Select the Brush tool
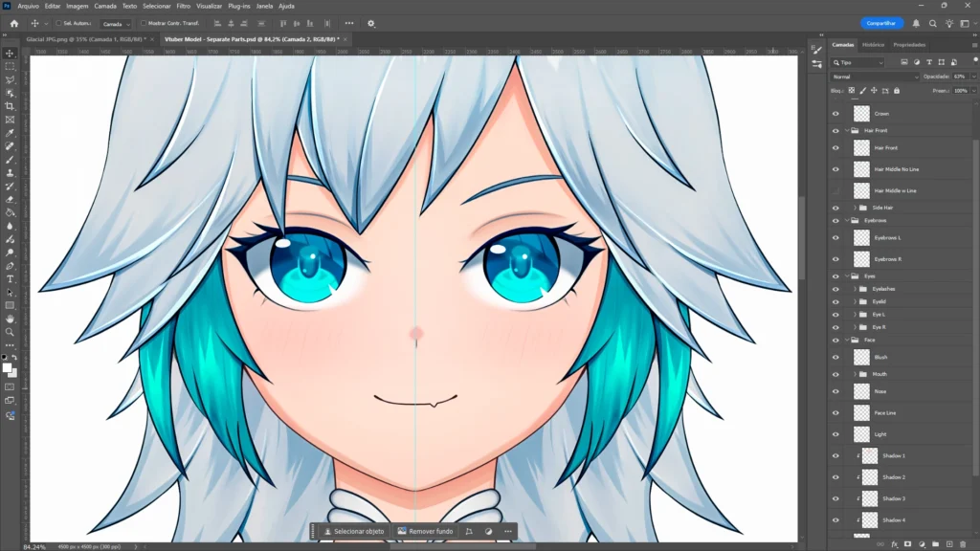The height and width of the screenshot is (551, 980). coord(11,161)
